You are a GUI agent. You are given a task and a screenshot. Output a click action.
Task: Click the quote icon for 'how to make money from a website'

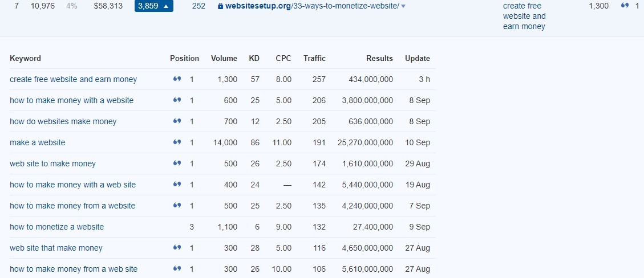pos(177,205)
